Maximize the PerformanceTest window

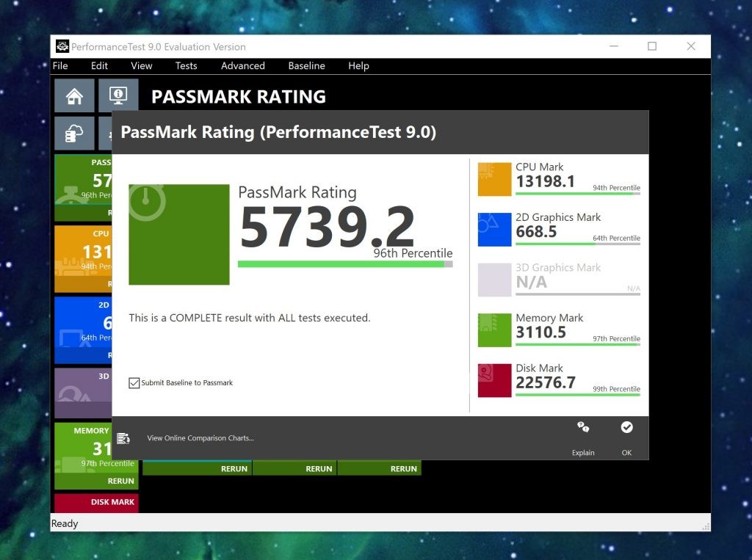pos(652,46)
